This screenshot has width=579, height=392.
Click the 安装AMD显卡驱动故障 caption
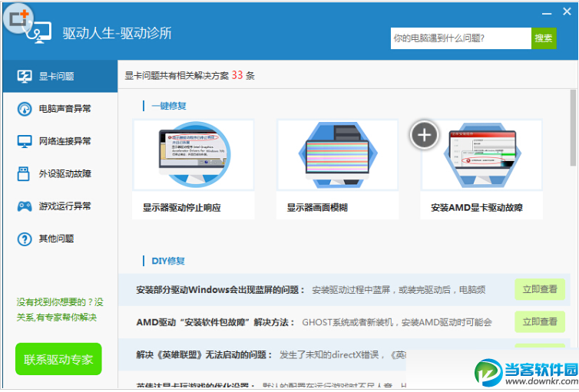(x=477, y=208)
